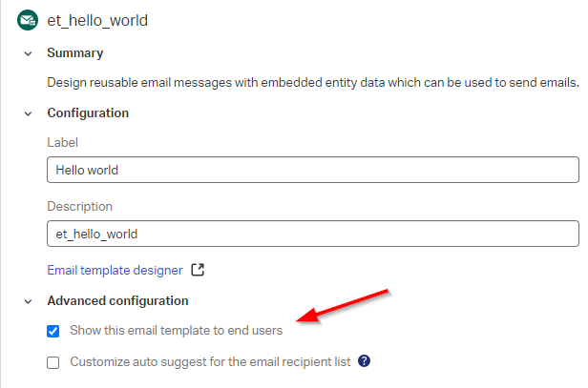Click the Configuration section heading
Viewport: 588px width, 388px height.
point(88,112)
